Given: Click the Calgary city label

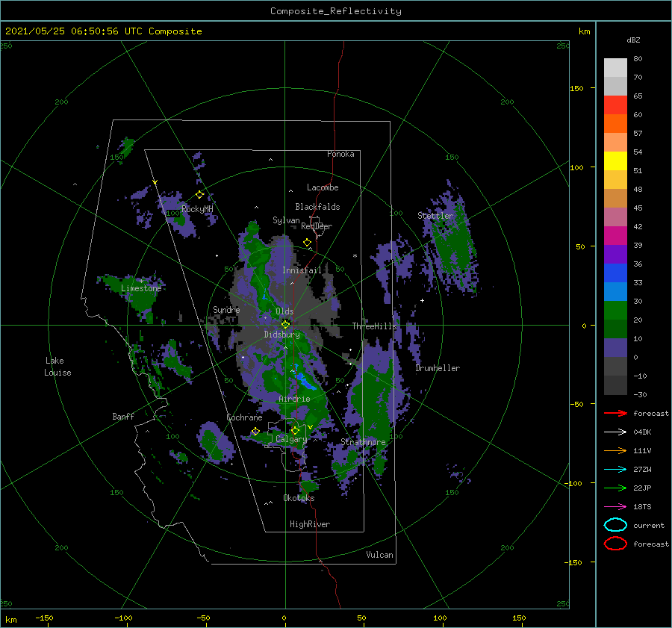Looking at the screenshot, I should (291, 439).
